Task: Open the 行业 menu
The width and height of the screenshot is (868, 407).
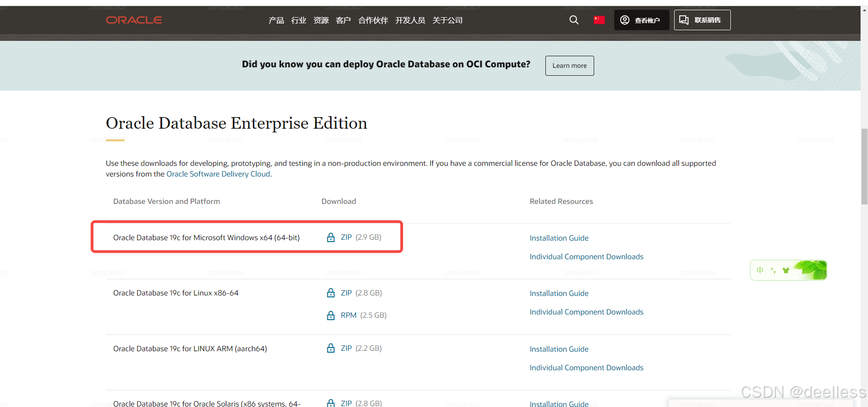Action: click(x=298, y=20)
